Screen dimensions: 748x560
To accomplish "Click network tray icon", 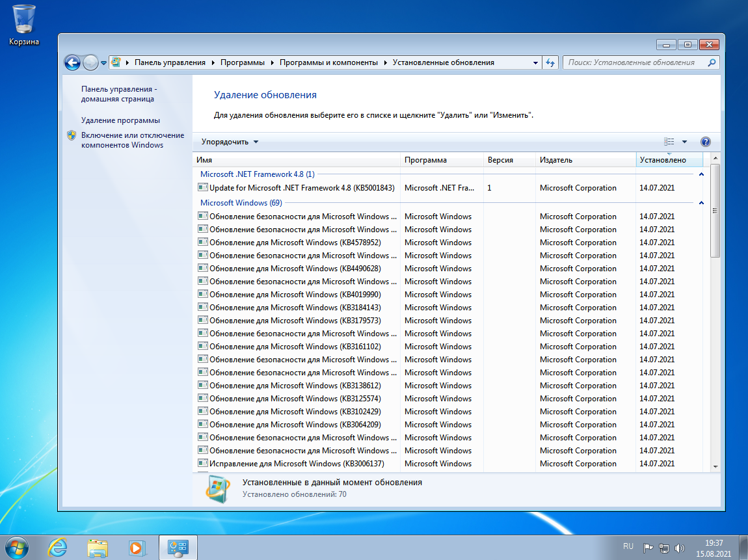I will [x=664, y=548].
